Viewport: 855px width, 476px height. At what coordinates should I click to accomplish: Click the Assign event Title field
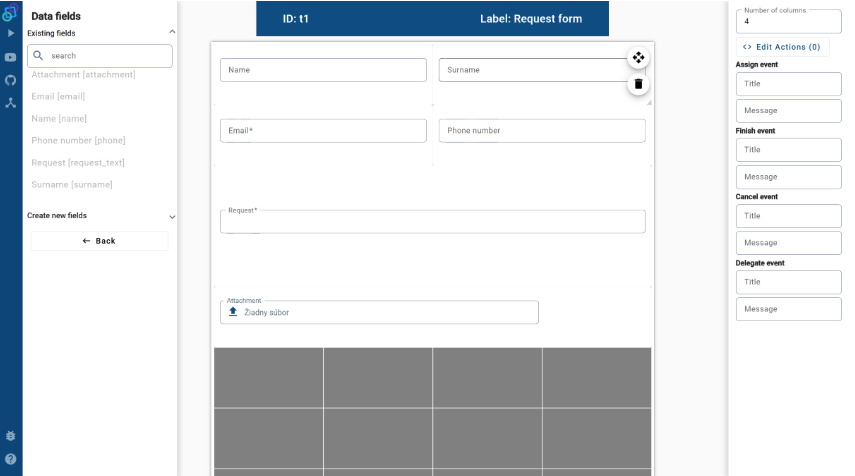[x=788, y=84]
